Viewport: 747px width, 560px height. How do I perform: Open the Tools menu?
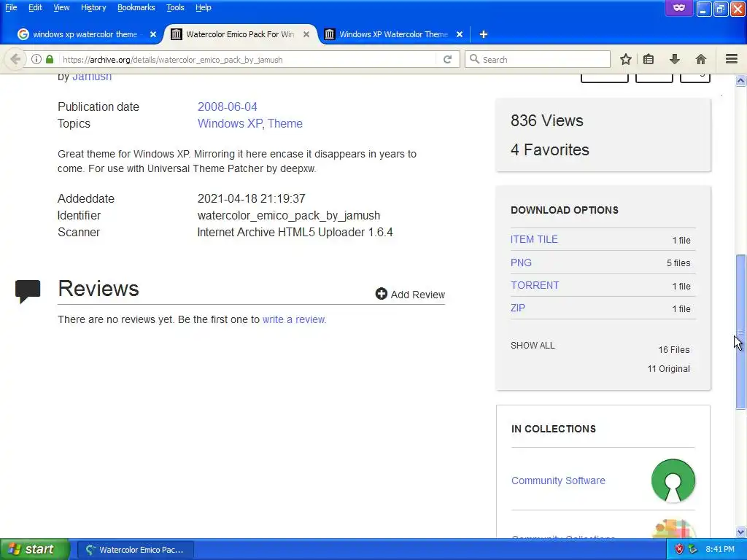click(x=175, y=7)
